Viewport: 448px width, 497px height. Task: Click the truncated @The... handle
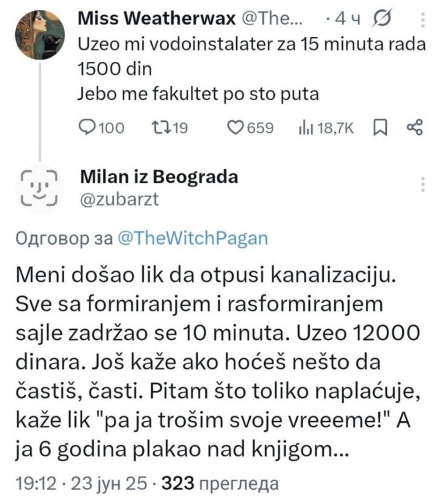coord(272,19)
